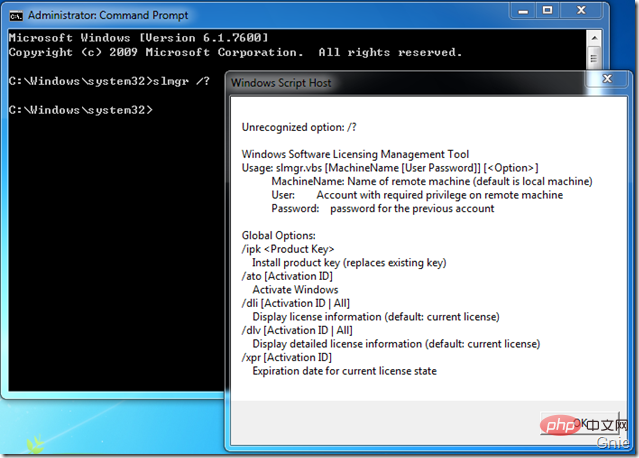Click the '/dlv [Activation ID | All]' option
Screen dimensions: 639x458
coord(297,330)
